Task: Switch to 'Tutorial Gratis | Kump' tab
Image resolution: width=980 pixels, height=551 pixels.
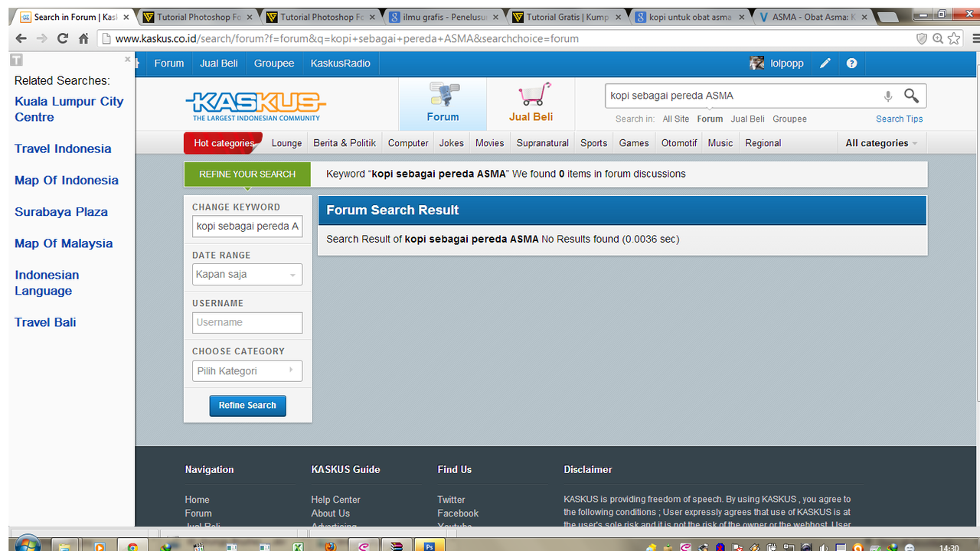Action: [x=565, y=17]
